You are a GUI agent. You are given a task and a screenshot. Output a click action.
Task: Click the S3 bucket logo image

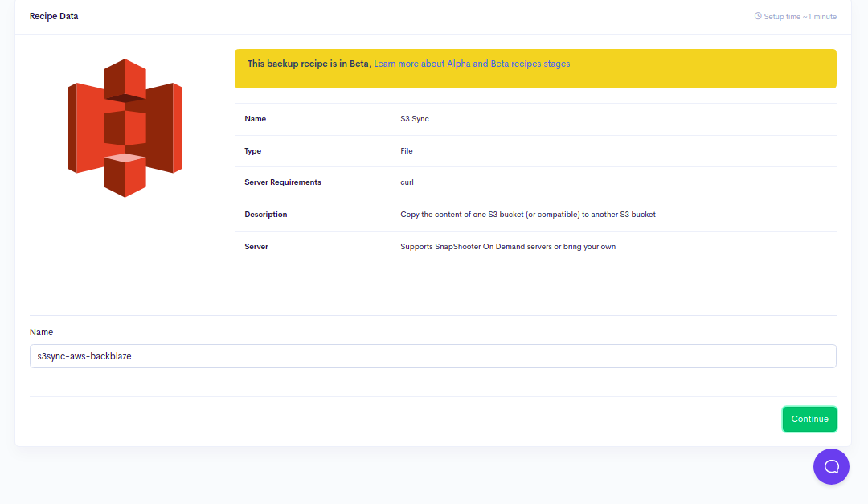(x=125, y=128)
